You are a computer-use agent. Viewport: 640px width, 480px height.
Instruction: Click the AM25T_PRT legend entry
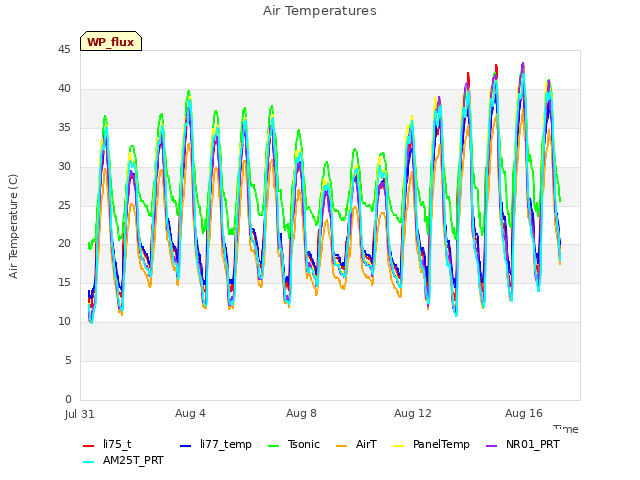point(123,460)
